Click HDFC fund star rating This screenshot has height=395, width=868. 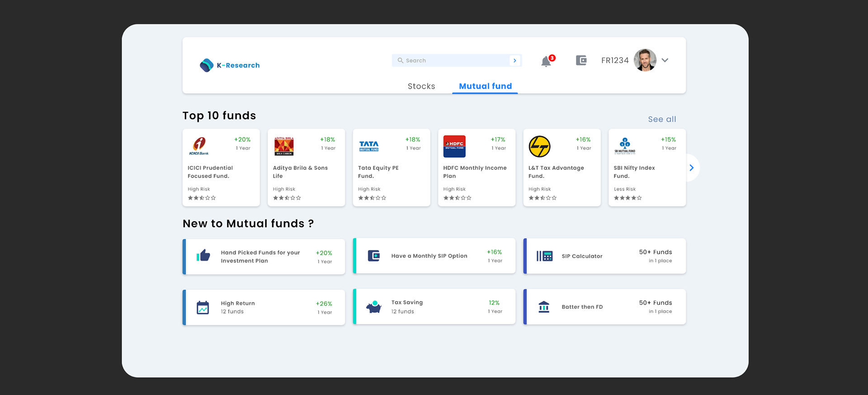[457, 198]
